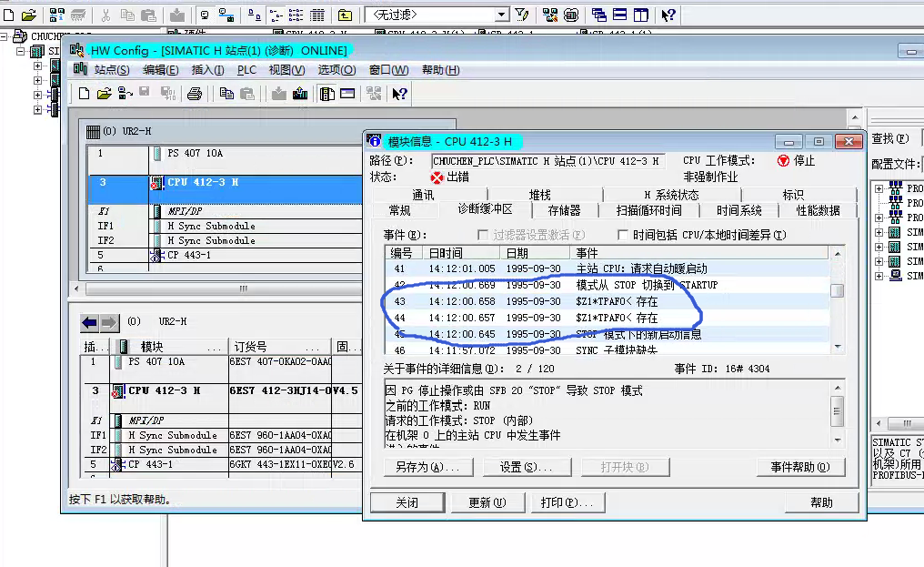Click New in the HW Config toolbar
Screen dimensions: 924x567
84,93
